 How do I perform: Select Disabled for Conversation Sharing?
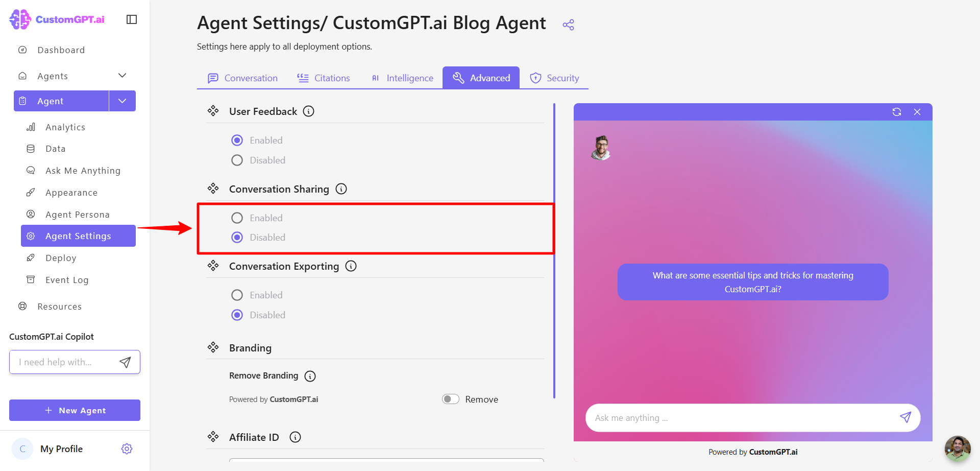[x=237, y=238]
